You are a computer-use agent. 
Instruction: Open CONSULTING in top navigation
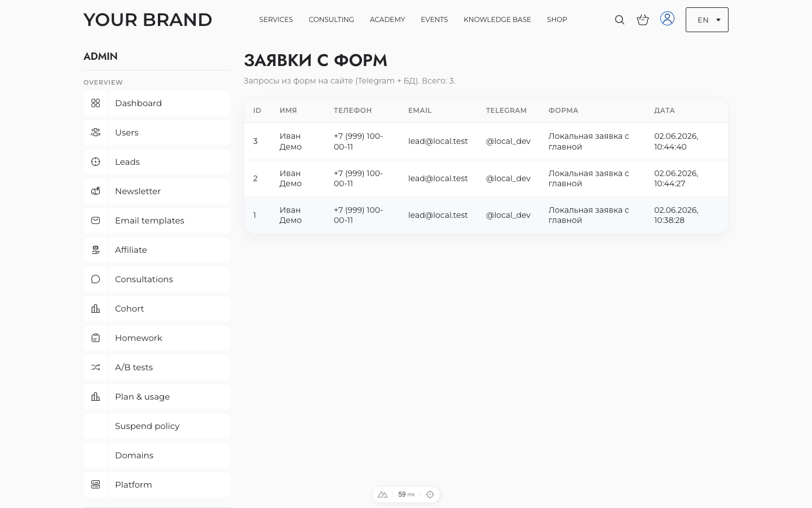pyautogui.click(x=331, y=20)
